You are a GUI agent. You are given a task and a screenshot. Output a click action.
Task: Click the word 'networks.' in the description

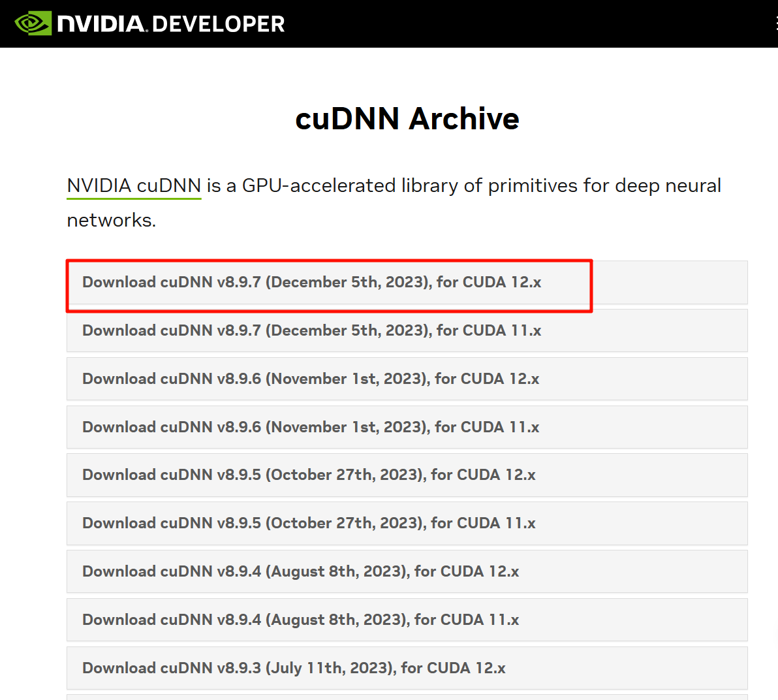click(x=112, y=221)
